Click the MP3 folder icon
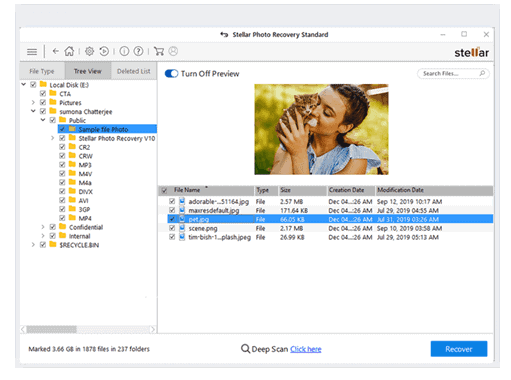Screen dimensions: 511x380 click(72, 164)
